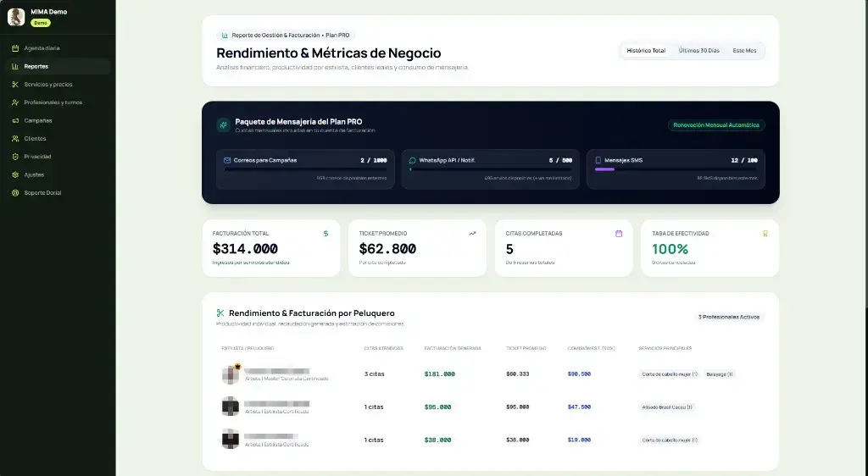
Task: Switch to the Este Mes tab
Action: [x=744, y=50]
